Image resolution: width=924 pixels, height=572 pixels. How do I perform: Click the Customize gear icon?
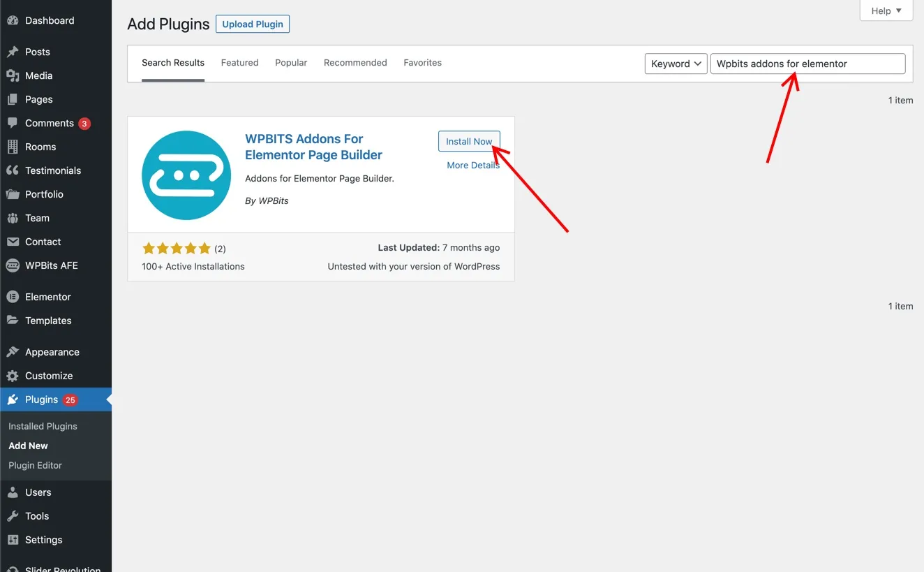13,376
